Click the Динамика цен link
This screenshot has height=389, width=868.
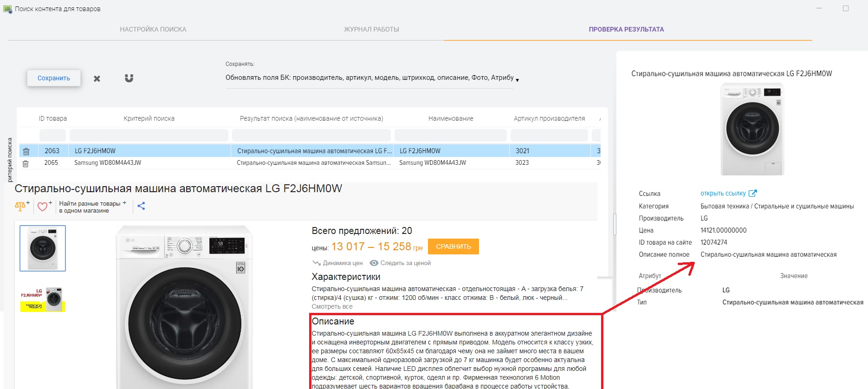343,263
